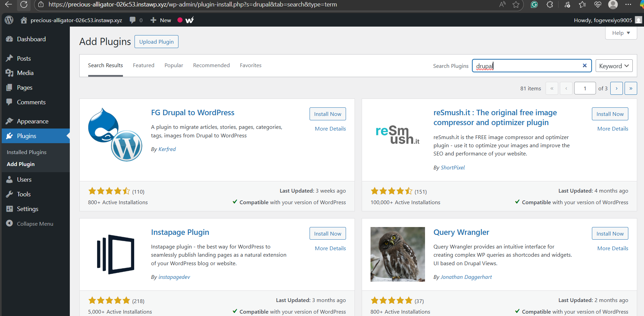Click the InstaWP W logo icon
The width and height of the screenshot is (644, 316).
tap(190, 20)
